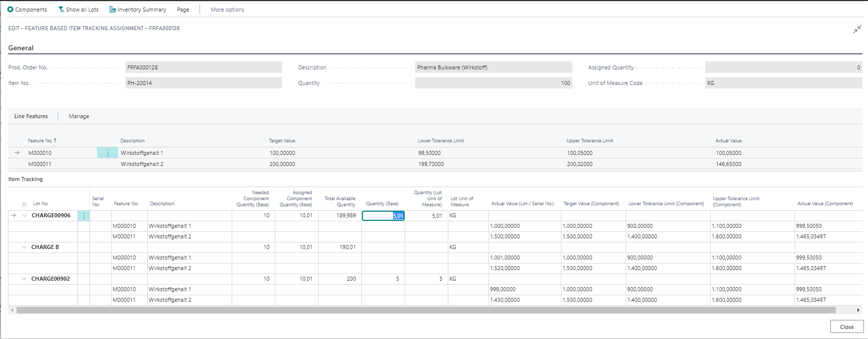868x339 pixels.
Task: Click the 146,65000 actual value
Action: [728, 164]
